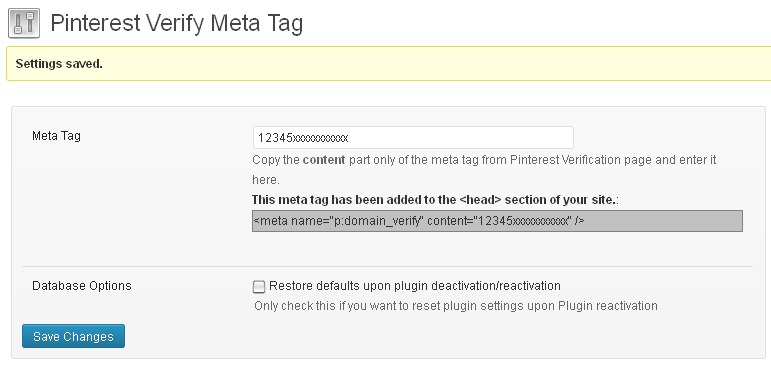Click the 'Restore defaults upon plugin deactivation/reactivation' label
This screenshot has width=771, height=369.
[415, 286]
